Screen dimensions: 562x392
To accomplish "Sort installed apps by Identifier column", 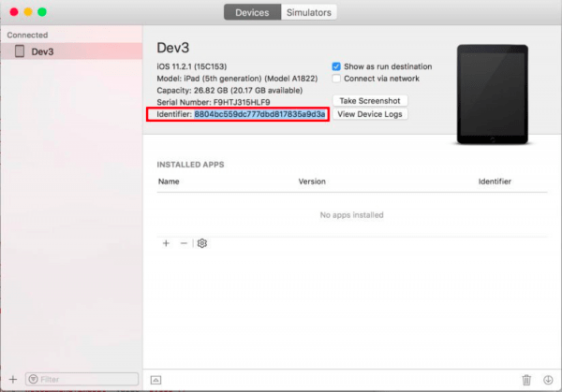I will 495,181.
